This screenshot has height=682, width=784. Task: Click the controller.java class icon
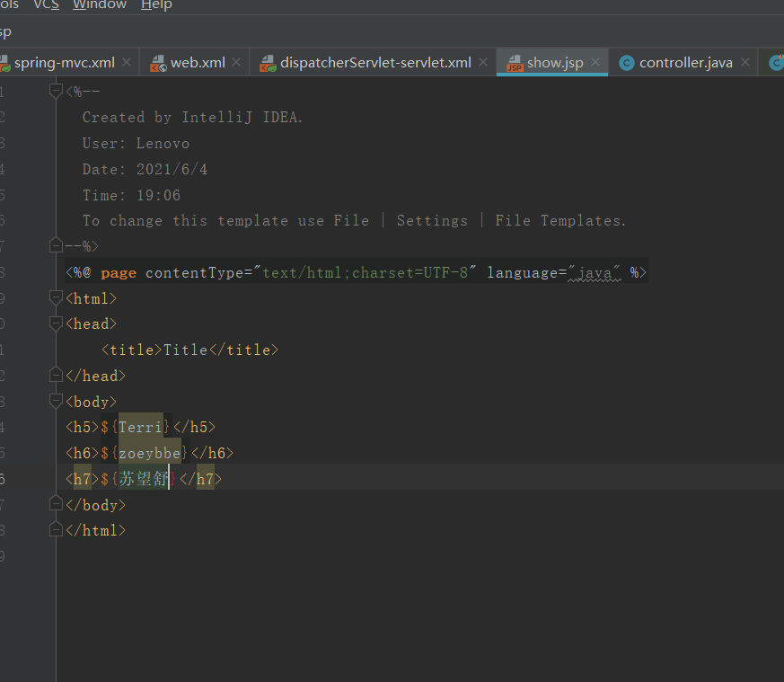click(627, 63)
